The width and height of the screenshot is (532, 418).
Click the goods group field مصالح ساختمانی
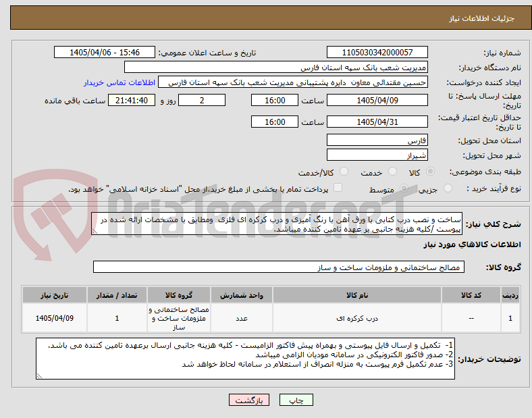[x=279, y=267]
